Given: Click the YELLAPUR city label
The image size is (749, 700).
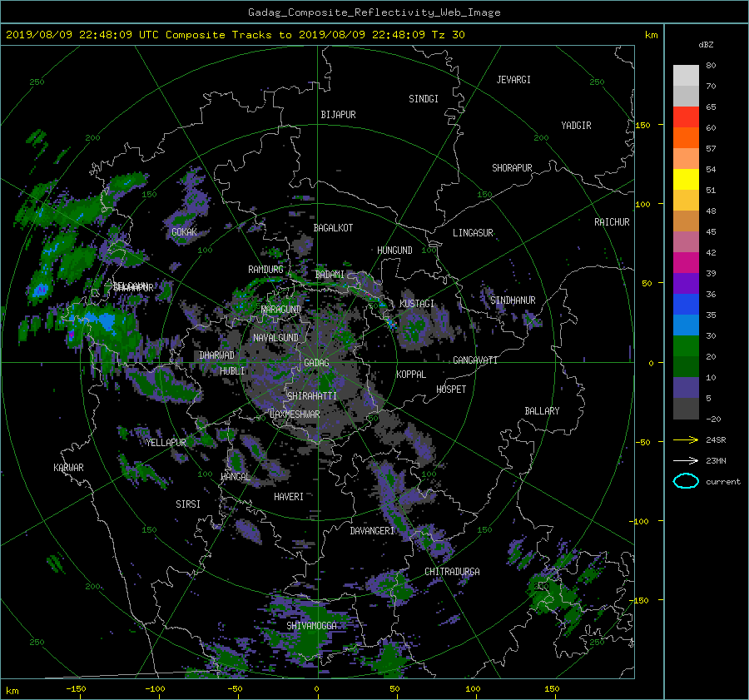Looking at the screenshot, I should [166, 443].
